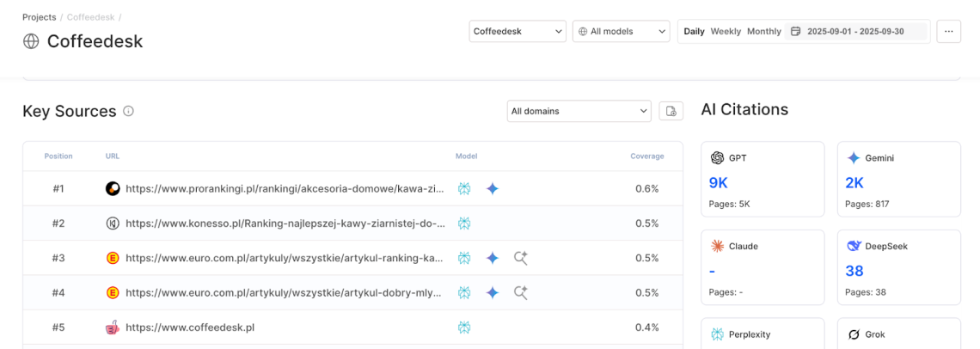Viewport: 980px width, 349px height.
Task: Click the 0.4% coverage value
Action: click(646, 328)
